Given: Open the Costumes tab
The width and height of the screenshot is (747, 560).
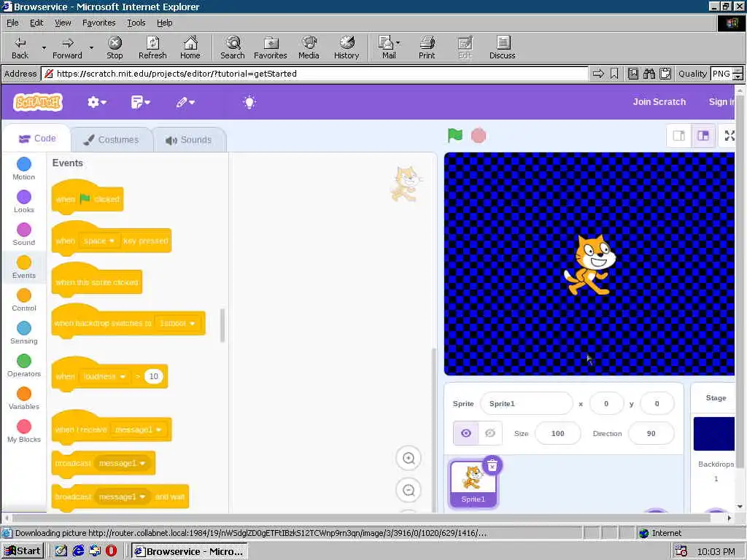Looking at the screenshot, I should coord(112,139).
